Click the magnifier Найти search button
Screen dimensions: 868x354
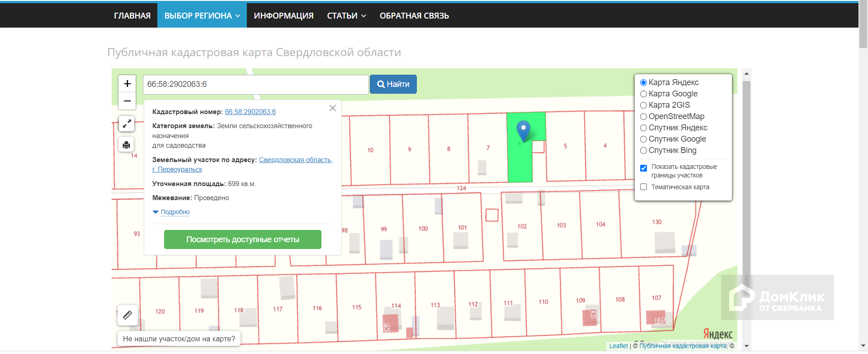(x=393, y=84)
